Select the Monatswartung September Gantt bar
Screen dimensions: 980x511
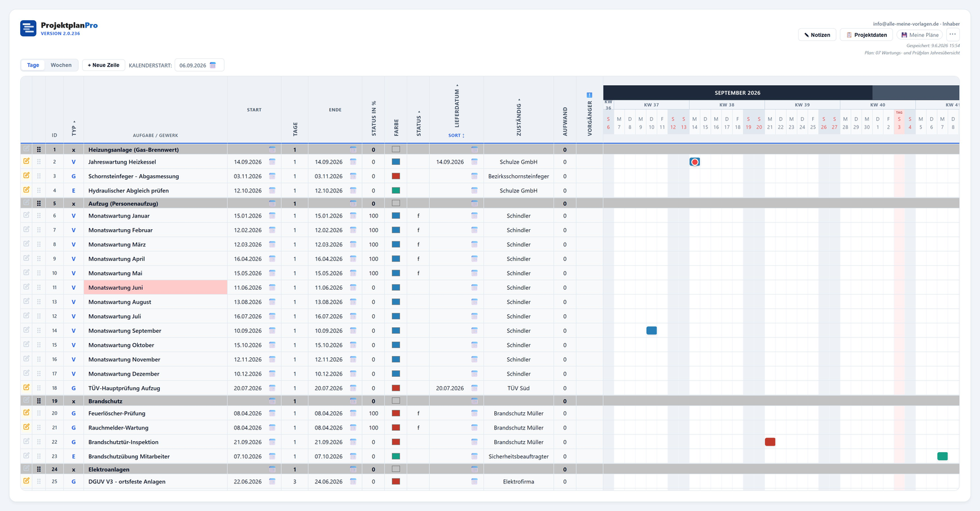click(651, 331)
